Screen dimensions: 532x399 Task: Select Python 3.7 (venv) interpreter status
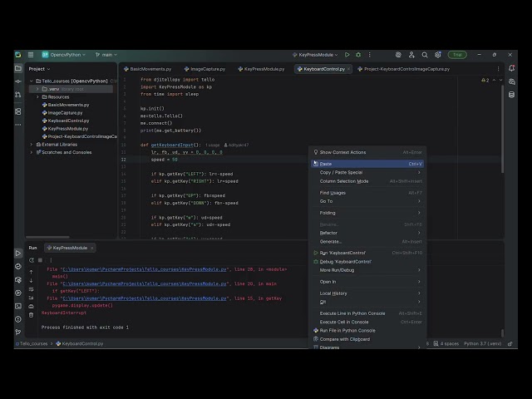coord(482,343)
